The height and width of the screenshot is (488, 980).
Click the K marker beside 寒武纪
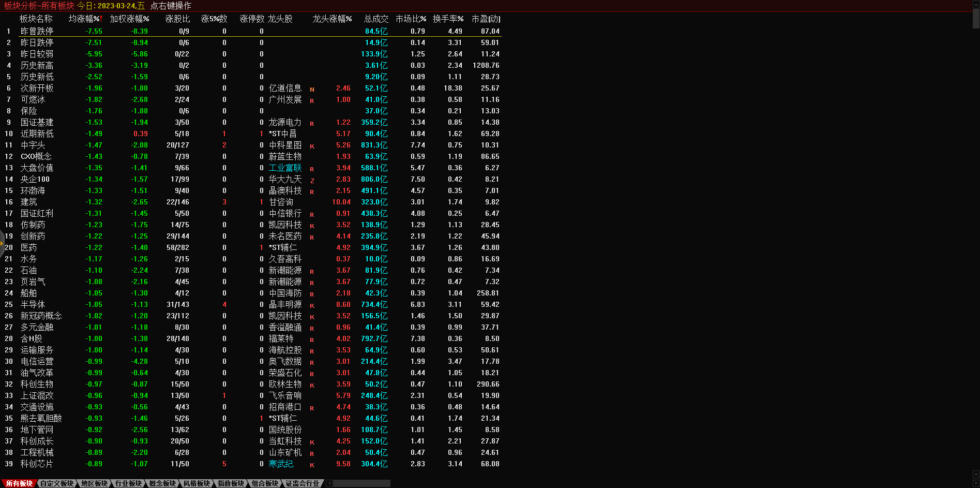pos(312,465)
